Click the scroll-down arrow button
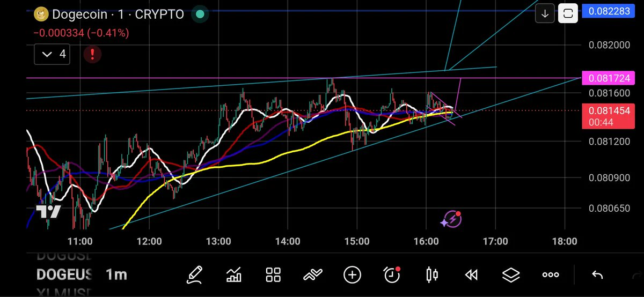Screen dimensions: 644x297 [545, 13]
